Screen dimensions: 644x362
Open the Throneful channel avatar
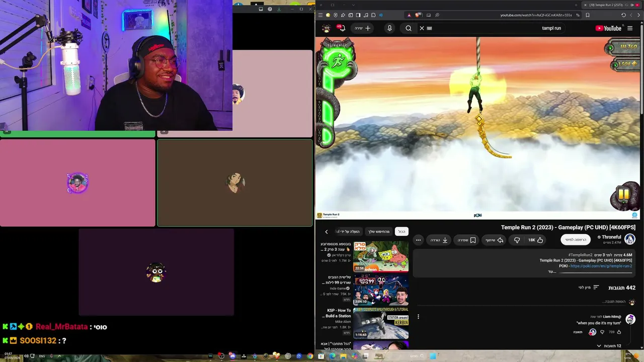[630, 239]
